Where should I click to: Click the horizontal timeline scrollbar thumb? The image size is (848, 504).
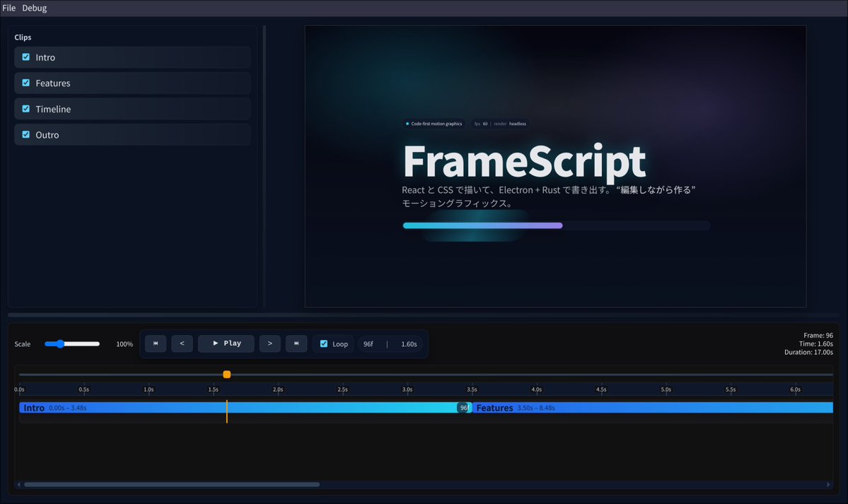click(172, 484)
